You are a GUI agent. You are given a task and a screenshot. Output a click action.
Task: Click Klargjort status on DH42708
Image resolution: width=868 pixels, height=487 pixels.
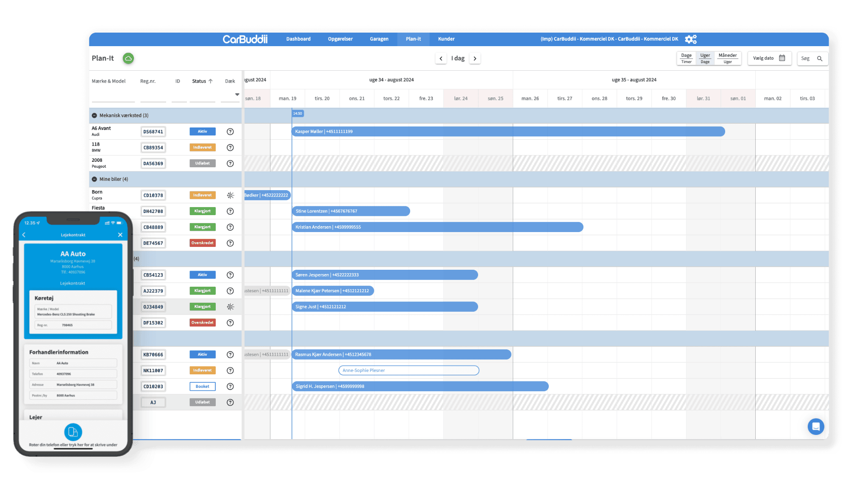point(203,211)
